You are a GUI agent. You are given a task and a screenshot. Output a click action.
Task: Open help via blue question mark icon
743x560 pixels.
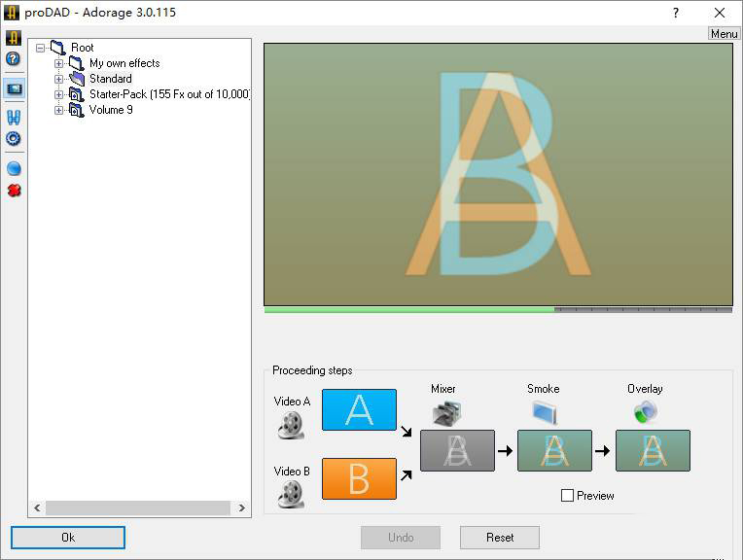pos(14,58)
